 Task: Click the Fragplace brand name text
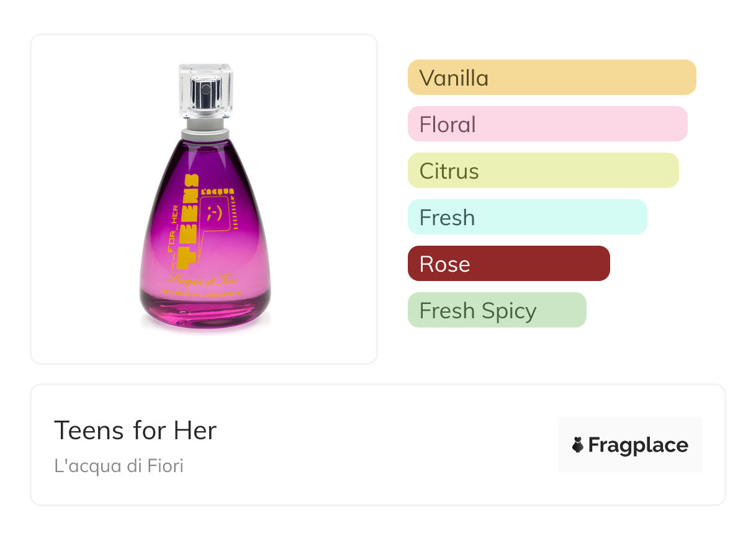(638, 445)
